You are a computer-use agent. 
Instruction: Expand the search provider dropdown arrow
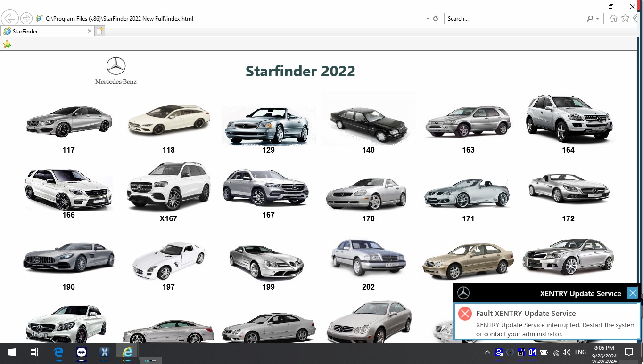[x=598, y=19]
